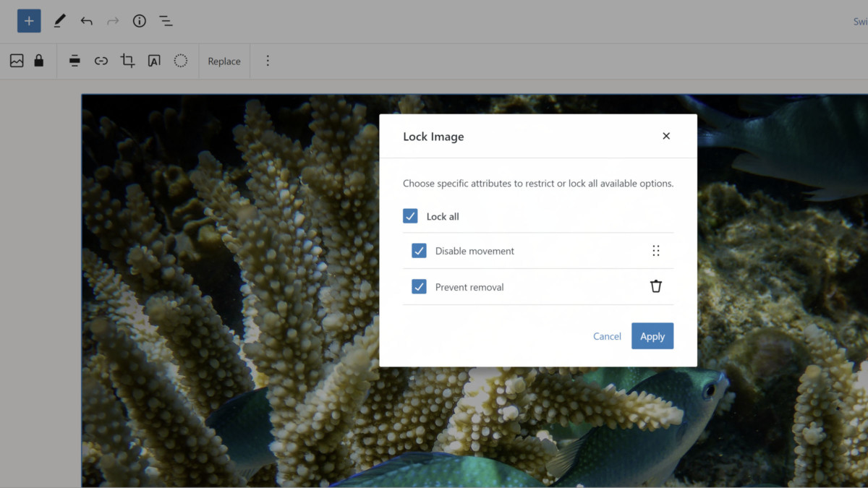Open the Details info icon

point(139,21)
